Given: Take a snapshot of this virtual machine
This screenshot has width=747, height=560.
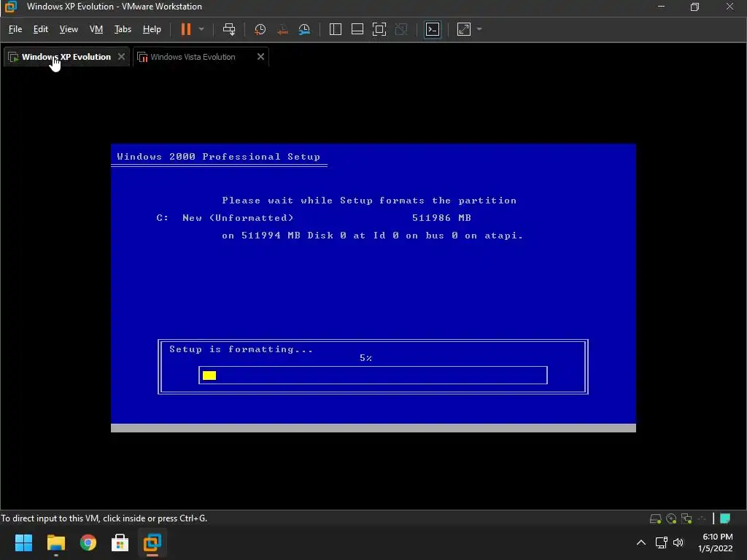Looking at the screenshot, I should (x=260, y=29).
